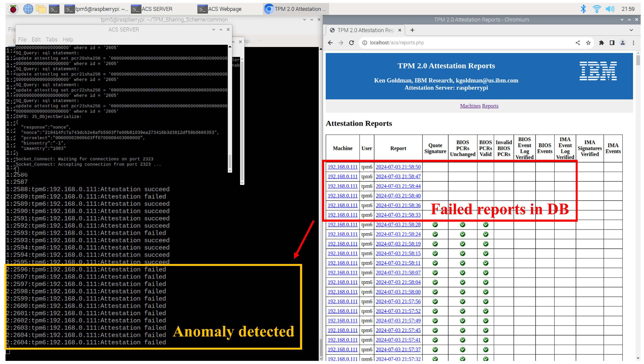The height and width of the screenshot is (364, 644).
Task: Bookmark page with the star icon
Action: click(x=588, y=43)
